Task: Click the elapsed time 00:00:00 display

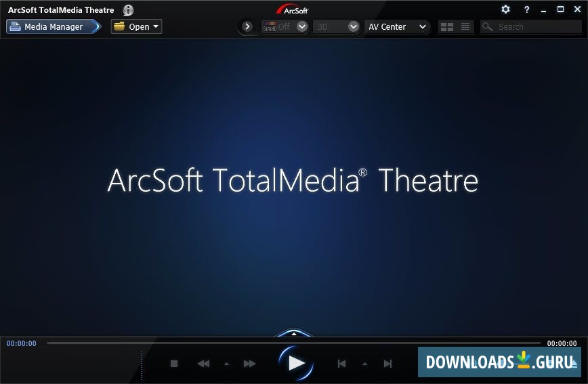Action: (x=22, y=343)
